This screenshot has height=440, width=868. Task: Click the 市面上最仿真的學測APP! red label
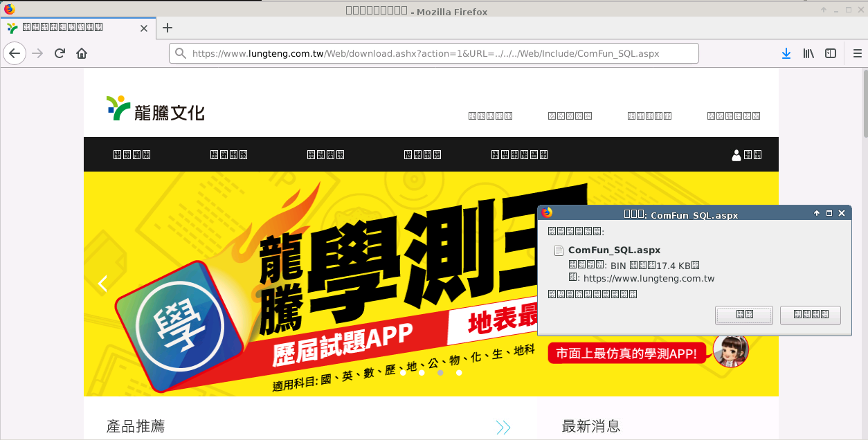tap(627, 354)
